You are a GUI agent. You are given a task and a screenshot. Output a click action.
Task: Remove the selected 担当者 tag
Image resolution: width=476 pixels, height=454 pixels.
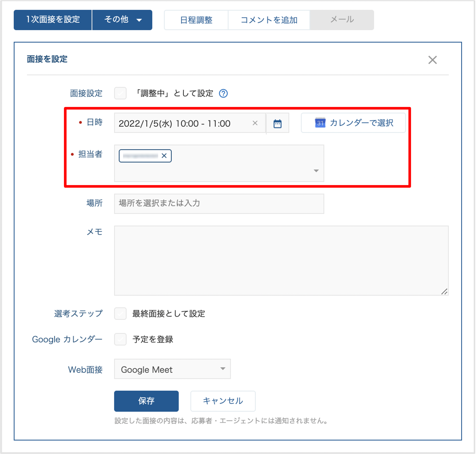coord(164,156)
